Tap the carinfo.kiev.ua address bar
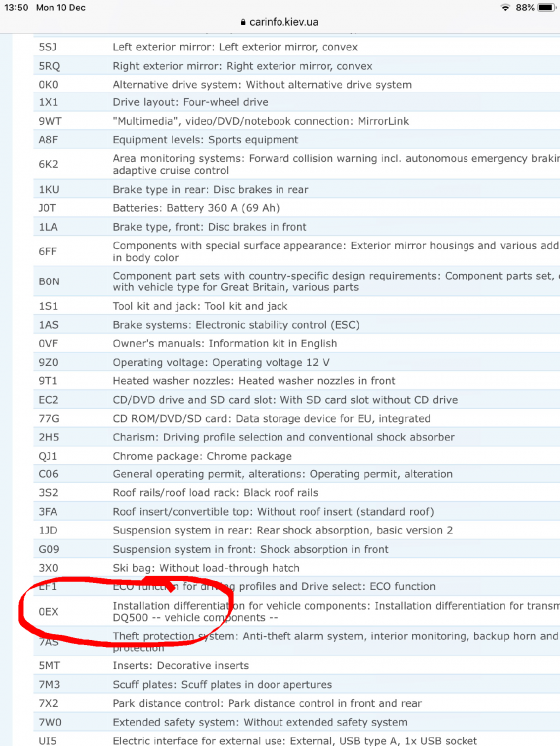The height and width of the screenshot is (746, 560). (280, 22)
